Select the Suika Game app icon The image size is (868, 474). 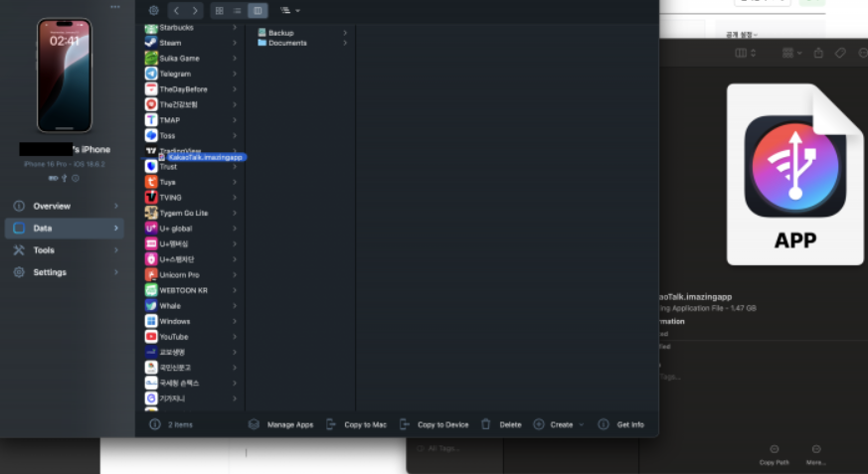click(151, 58)
